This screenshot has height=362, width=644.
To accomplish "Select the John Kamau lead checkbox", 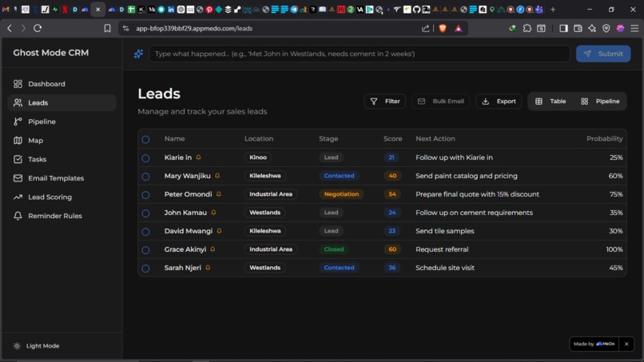I will [145, 213].
